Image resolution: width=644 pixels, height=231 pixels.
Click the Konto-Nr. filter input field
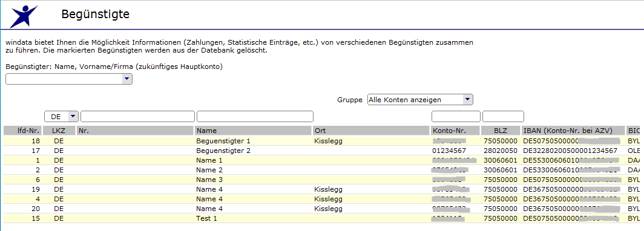[x=456, y=117]
